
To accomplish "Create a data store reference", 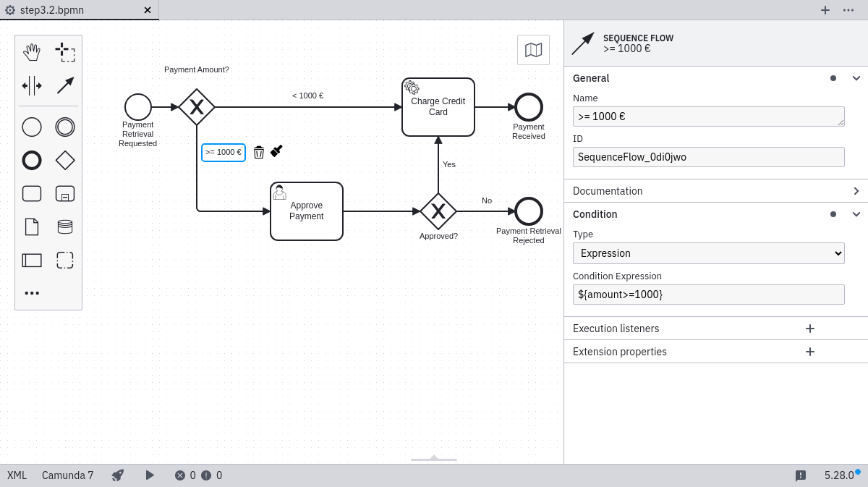I will 65,227.
